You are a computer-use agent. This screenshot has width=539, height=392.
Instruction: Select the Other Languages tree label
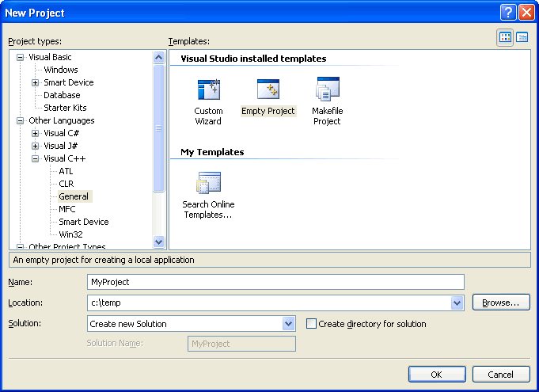click(x=62, y=120)
